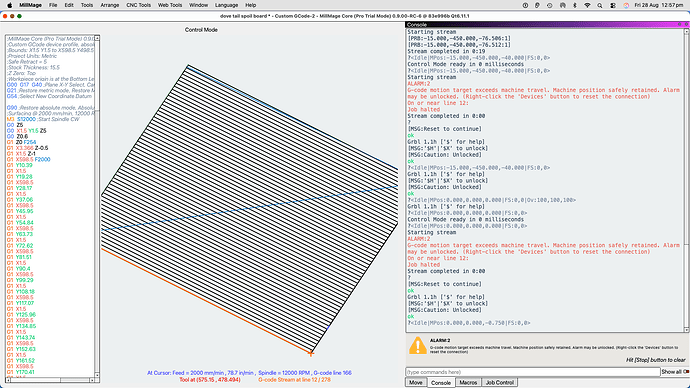Open the Edit menu

pos(69,5)
